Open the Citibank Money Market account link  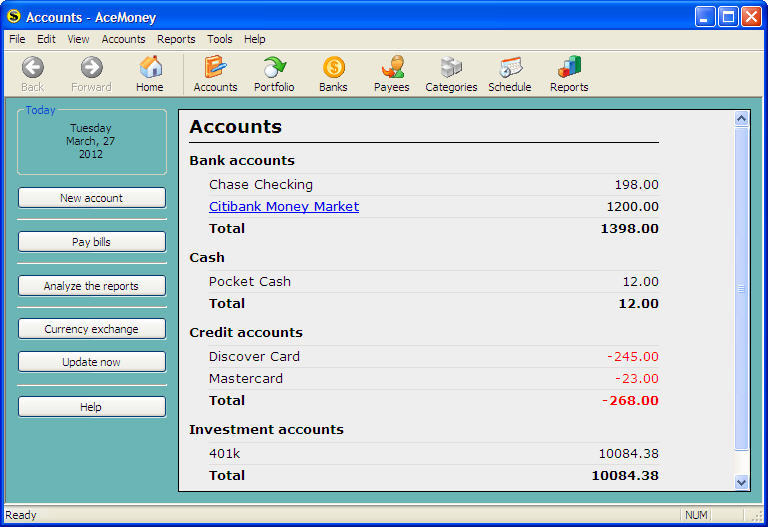pos(284,207)
